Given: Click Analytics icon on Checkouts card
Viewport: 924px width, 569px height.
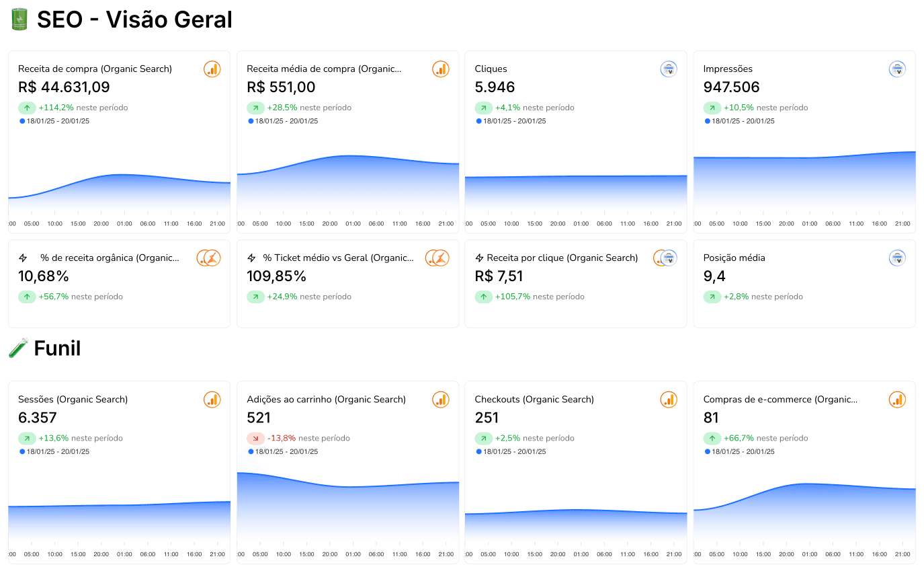Looking at the screenshot, I should [669, 400].
